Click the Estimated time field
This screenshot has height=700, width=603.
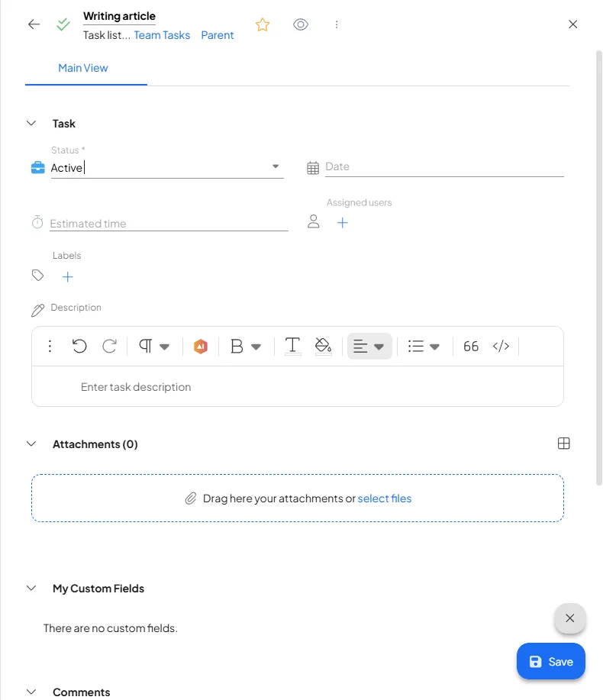(x=169, y=223)
